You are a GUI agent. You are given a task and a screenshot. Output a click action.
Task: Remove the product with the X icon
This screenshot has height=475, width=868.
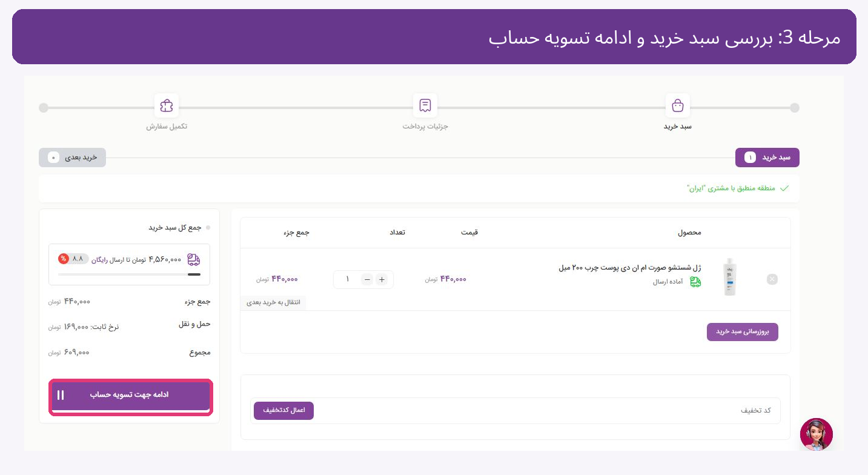pos(772,279)
